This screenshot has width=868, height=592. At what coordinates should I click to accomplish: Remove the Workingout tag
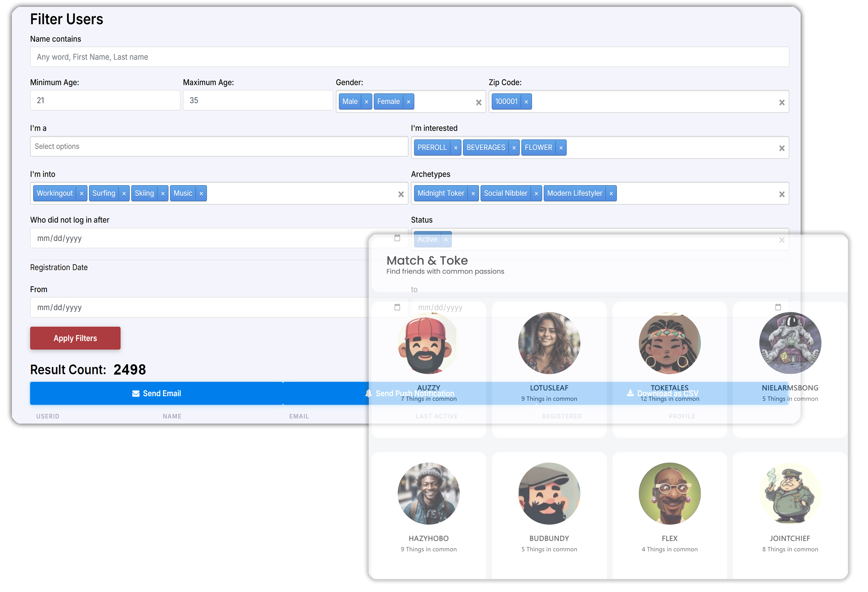pyautogui.click(x=82, y=194)
